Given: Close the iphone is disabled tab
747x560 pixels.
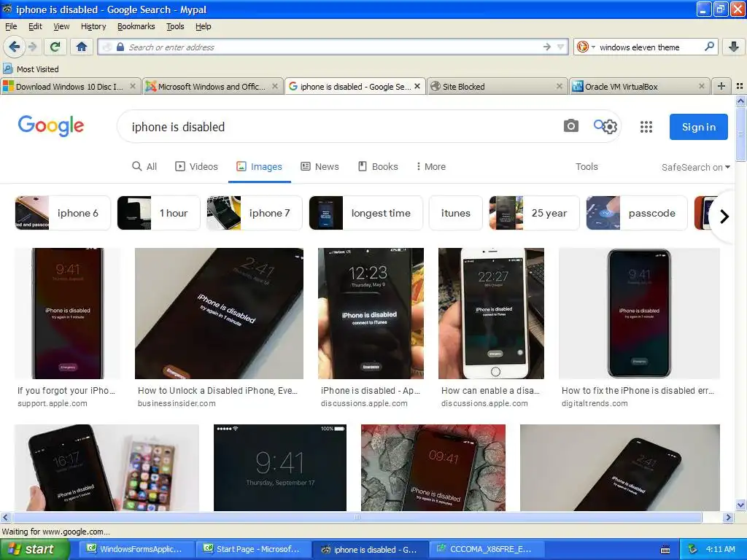Looking at the screenshot, I should [x=417, y=86].
